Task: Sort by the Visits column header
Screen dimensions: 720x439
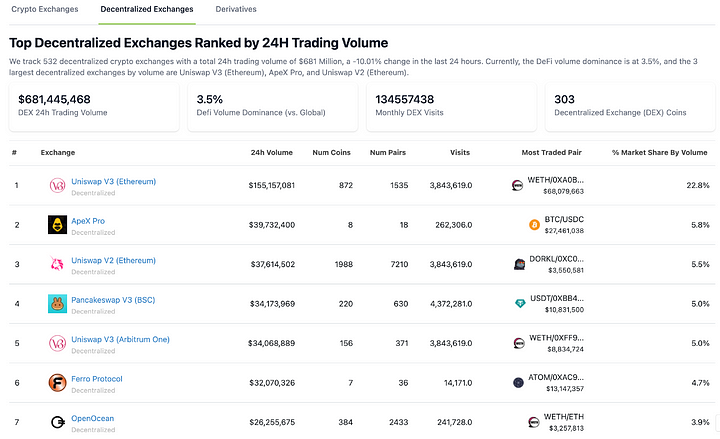Action: [x=460, y=152]
